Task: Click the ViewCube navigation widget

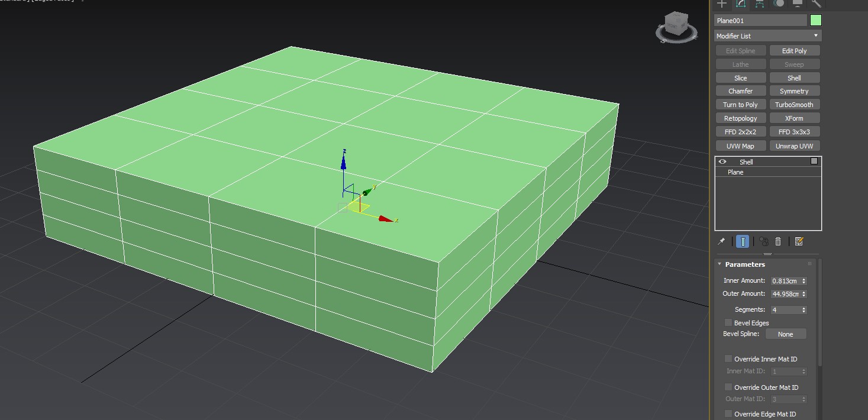Action: click(x=676, y=27)
